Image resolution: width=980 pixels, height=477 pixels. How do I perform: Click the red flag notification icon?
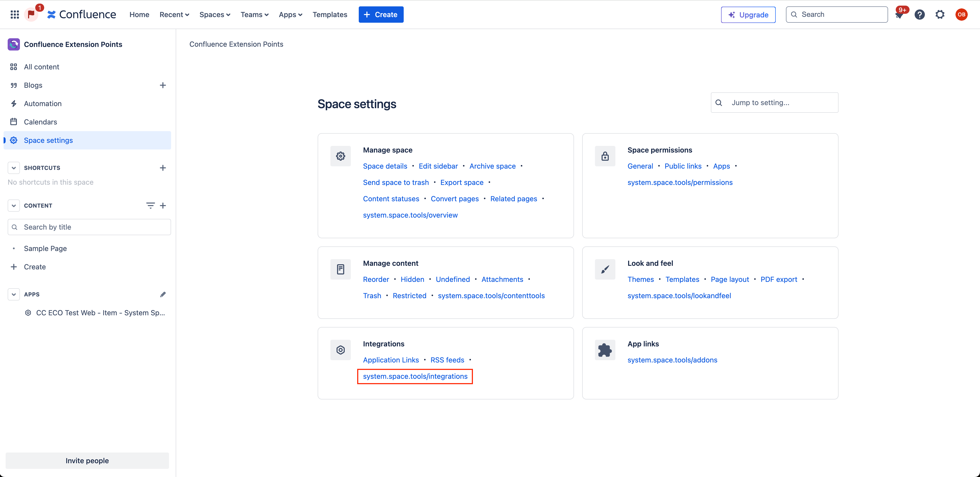tap(31, 15)
